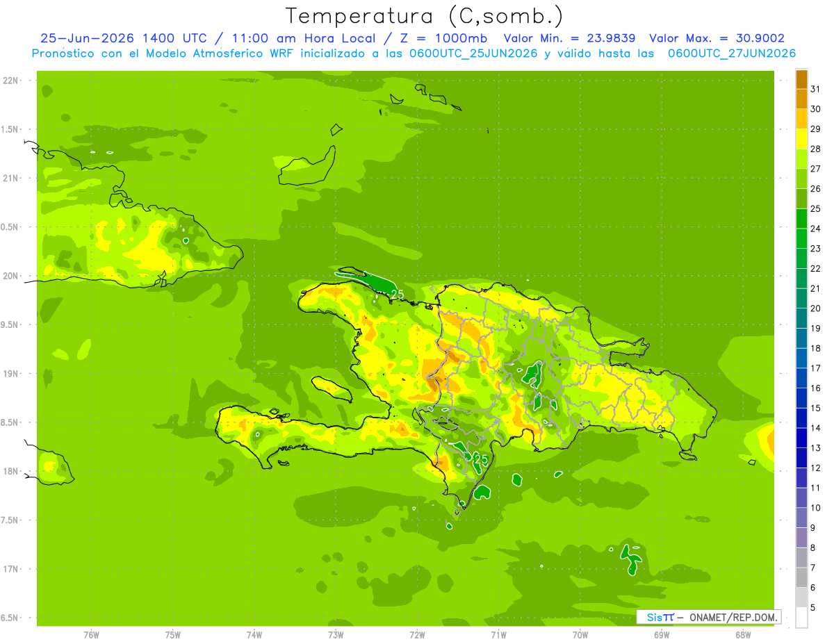Click the color bar label '31'
The height and width of the screenshot is (644, 834).
pyautogui.click(x=816, y=89)
